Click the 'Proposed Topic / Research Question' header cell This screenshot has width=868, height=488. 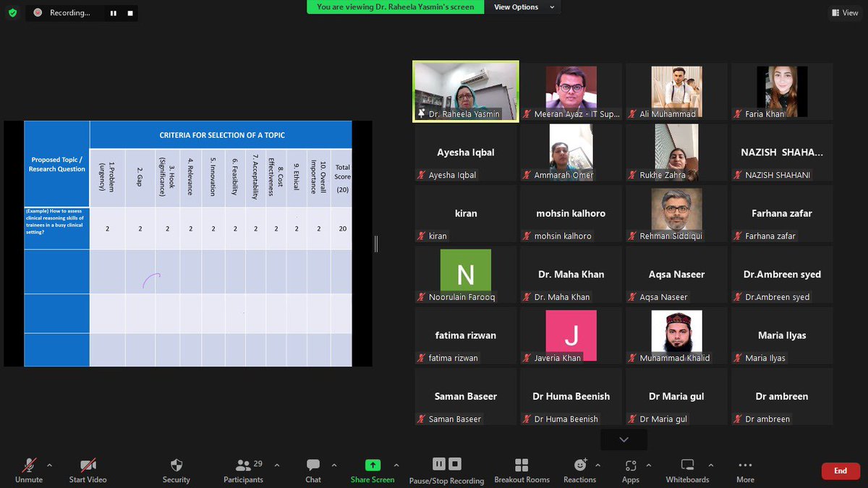pos(56,164)
